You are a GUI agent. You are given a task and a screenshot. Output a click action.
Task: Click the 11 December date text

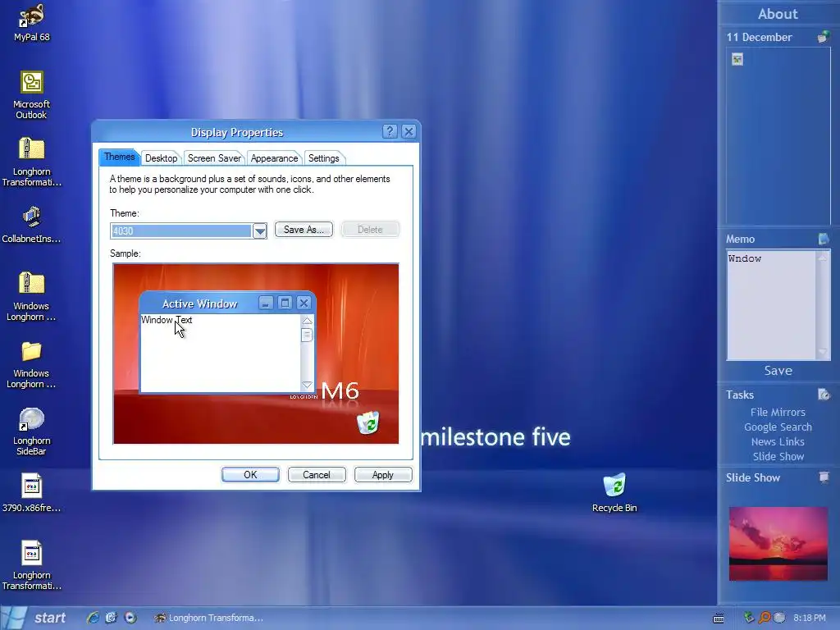click(x=759, y=37)
